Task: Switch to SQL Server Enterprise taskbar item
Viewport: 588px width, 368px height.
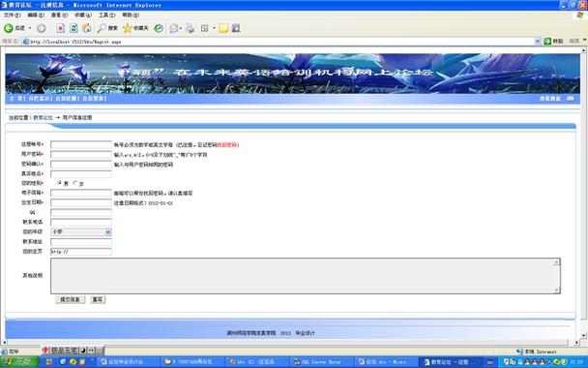Action: click(x=321, y=362)
